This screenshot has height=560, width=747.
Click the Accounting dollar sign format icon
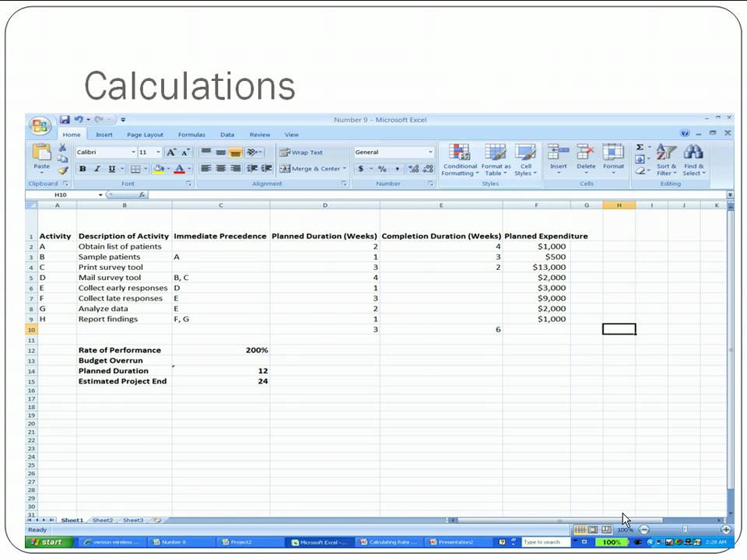(x=360, y=169)
